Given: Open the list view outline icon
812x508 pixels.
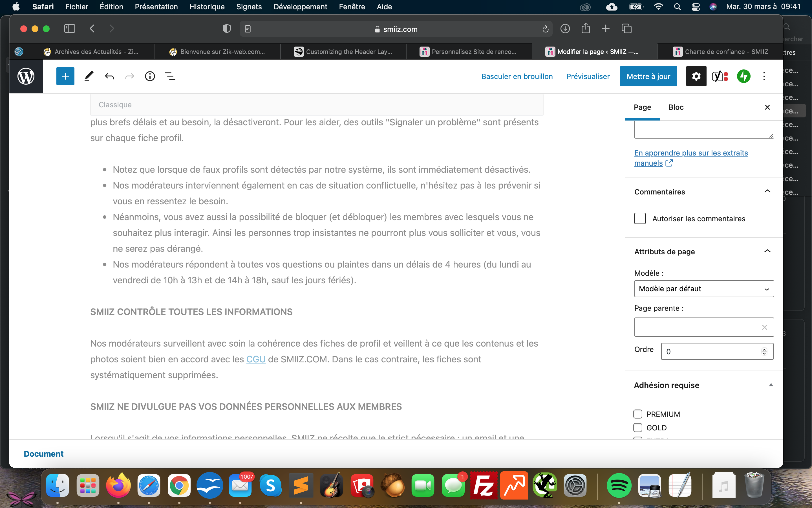Looking at the screenshot, I should click(x=171, y=76).
